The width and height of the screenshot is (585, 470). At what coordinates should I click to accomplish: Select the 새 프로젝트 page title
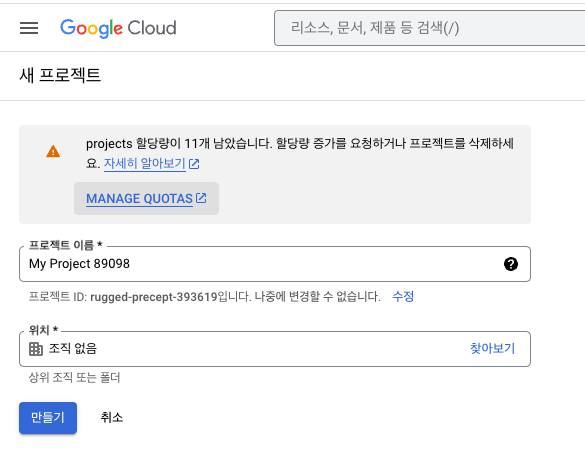pyautogui.click(x=60, y=75)
